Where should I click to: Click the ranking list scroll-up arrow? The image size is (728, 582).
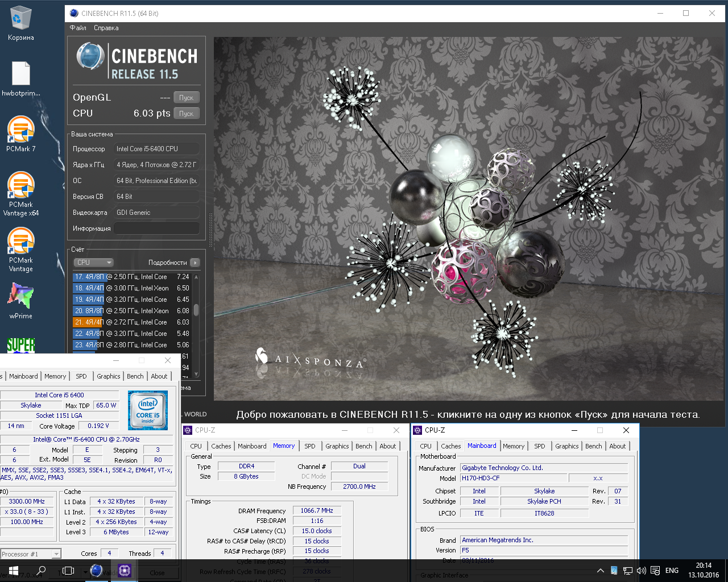click(196, 277)
